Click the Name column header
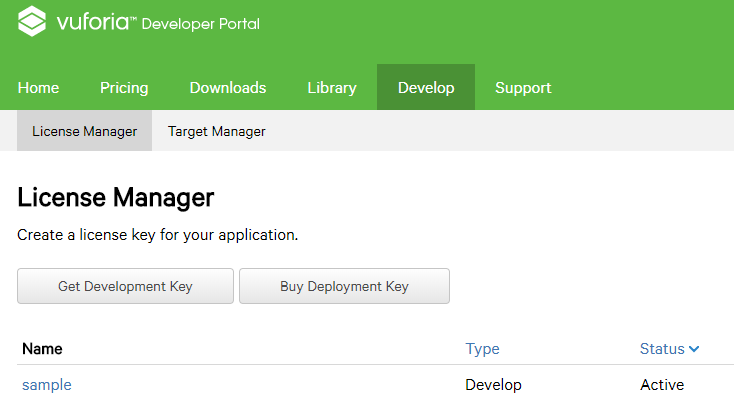This screenshot has width=734, height=404. [x=42, y=349]
